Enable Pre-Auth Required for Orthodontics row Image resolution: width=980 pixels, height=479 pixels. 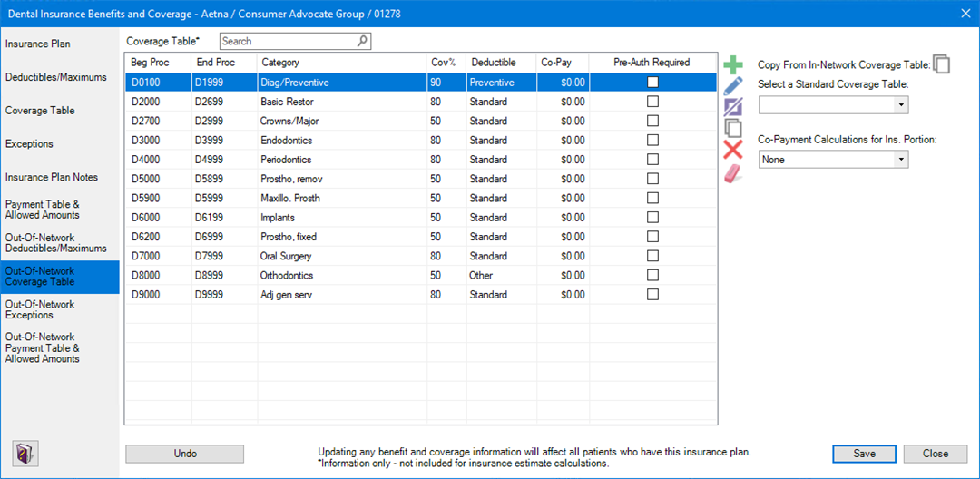pyautogui.click(x=652, y=275)
